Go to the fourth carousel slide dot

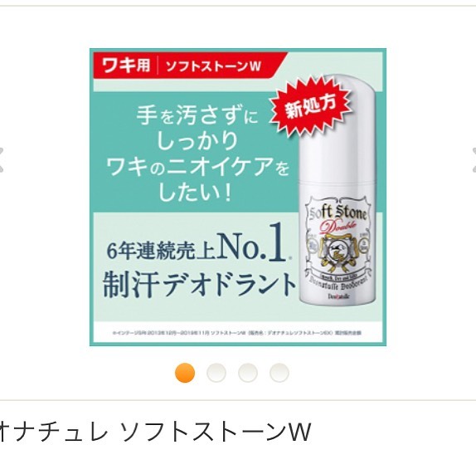(279, 373)
